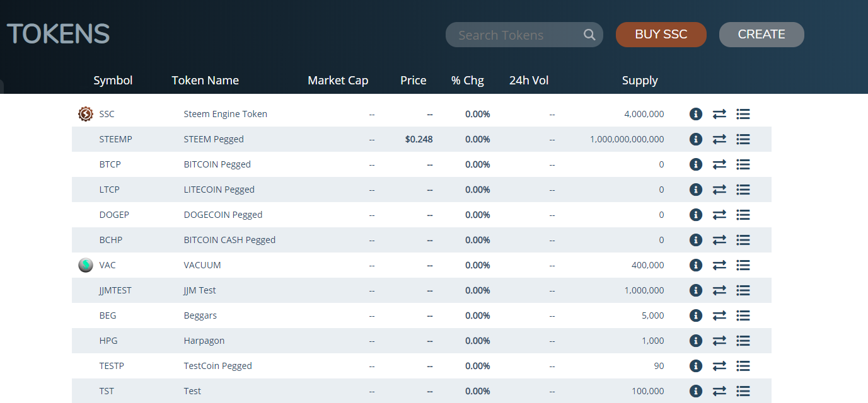Click Steem Engine Token name

(226, 114)
